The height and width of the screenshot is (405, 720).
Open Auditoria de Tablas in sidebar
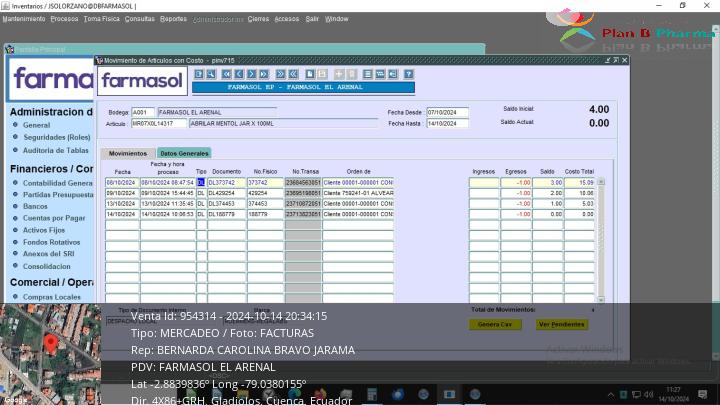coord(56,150)
